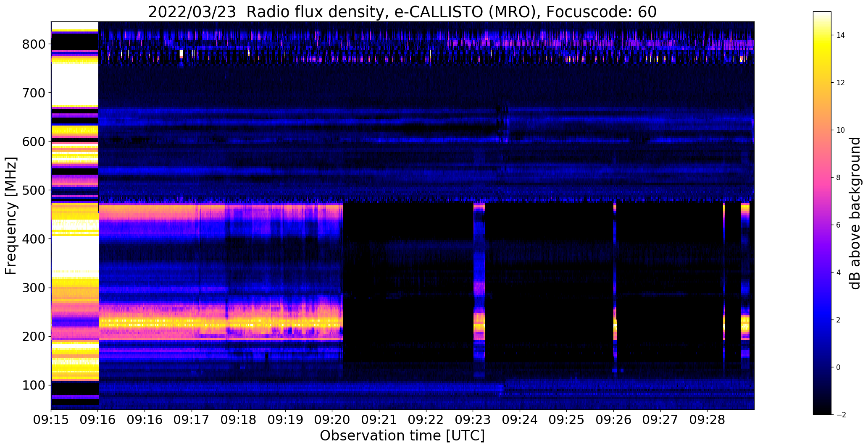This screenshot has height=448, width=868.
Task: Click the 09:24 time tick label
Action: click(520, 420)
